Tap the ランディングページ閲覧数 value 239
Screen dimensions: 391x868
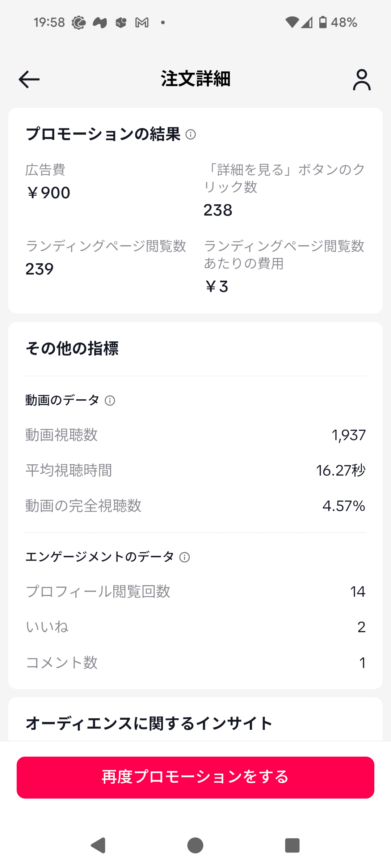click(39, 269)
